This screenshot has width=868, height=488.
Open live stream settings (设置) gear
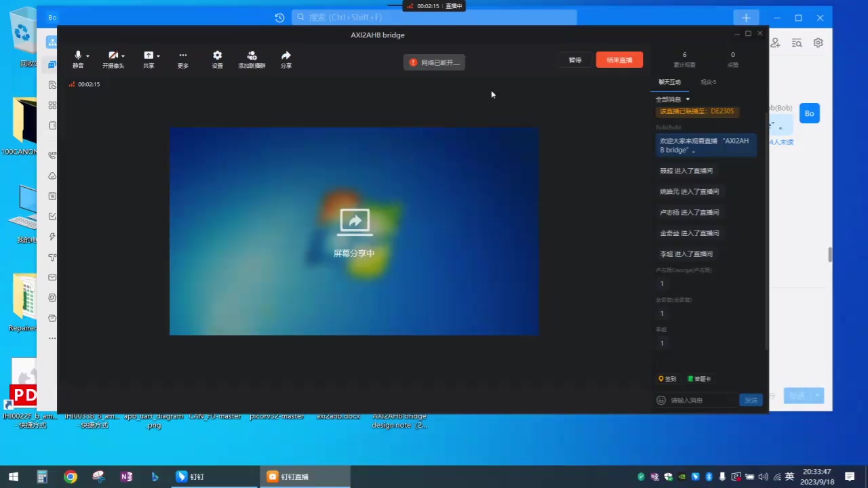click(x=217, y=60)
